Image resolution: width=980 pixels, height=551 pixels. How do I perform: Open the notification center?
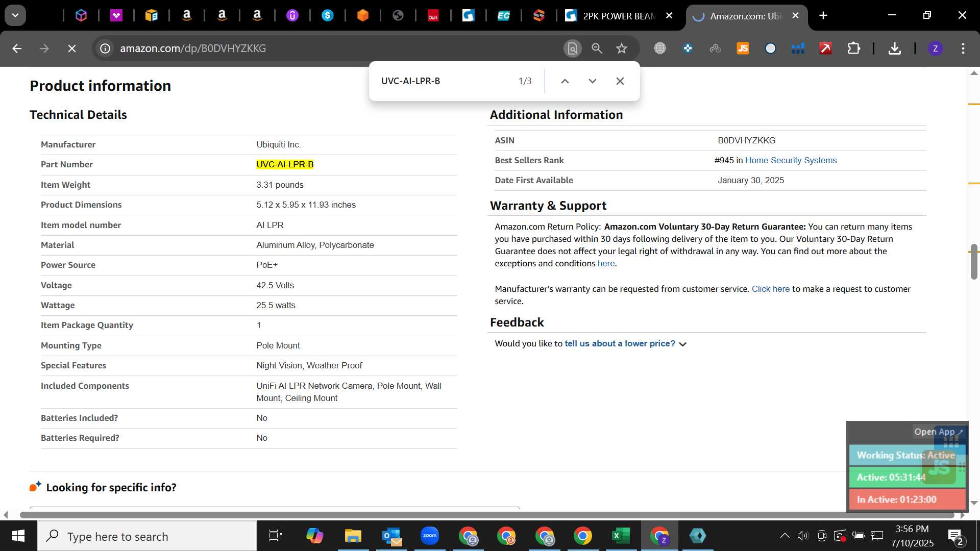pos(955,536)
